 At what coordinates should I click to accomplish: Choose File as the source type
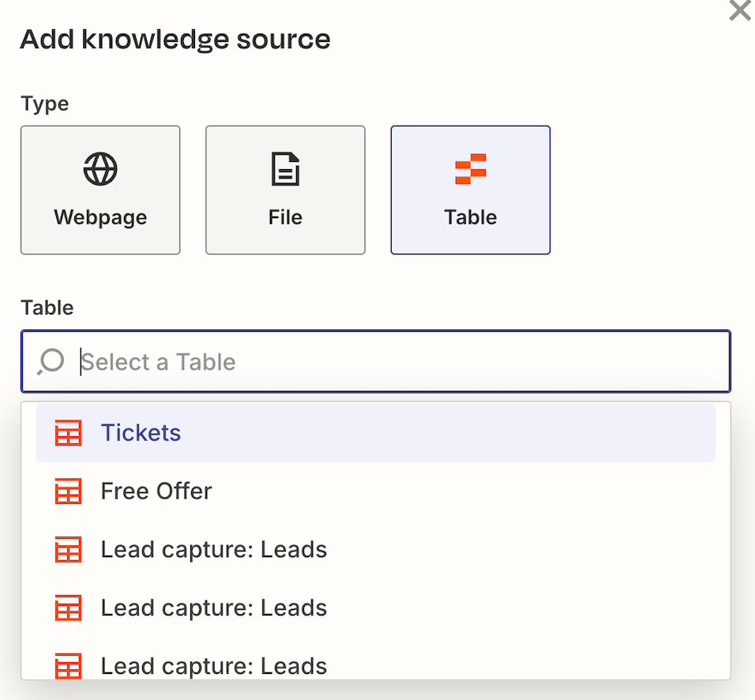[x=285, y=190]
